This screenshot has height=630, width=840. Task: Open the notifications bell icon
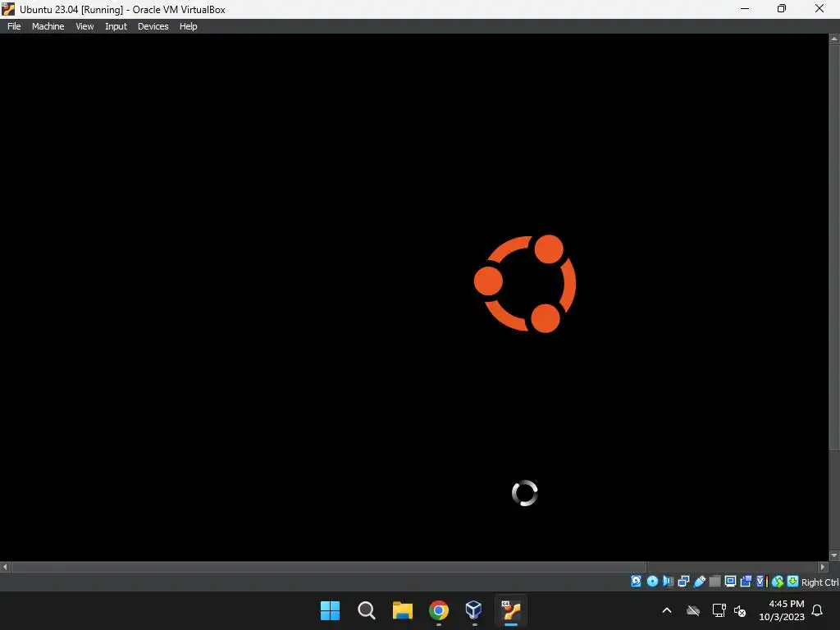[818, 610]
